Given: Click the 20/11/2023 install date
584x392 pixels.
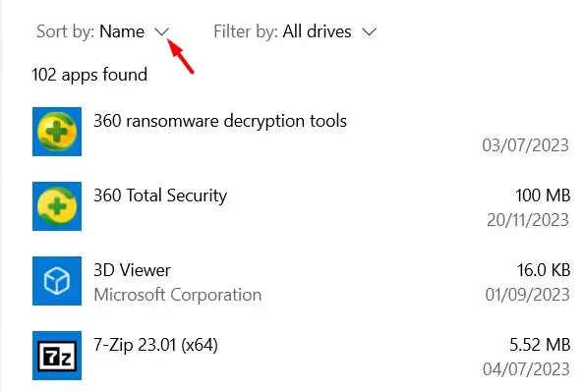Looking at the screenshot, I should (x=528, y=220).
